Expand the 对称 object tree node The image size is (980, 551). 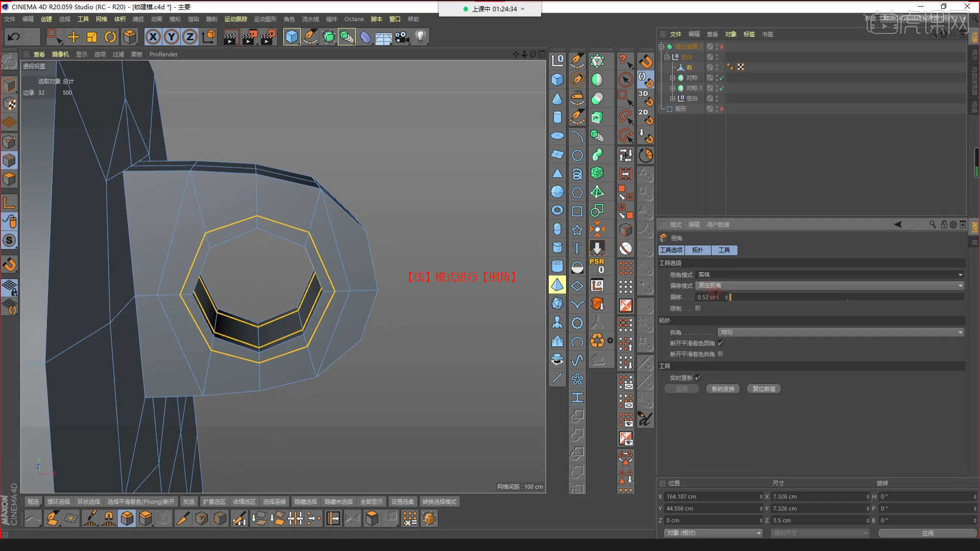click(x=673, y=78)
